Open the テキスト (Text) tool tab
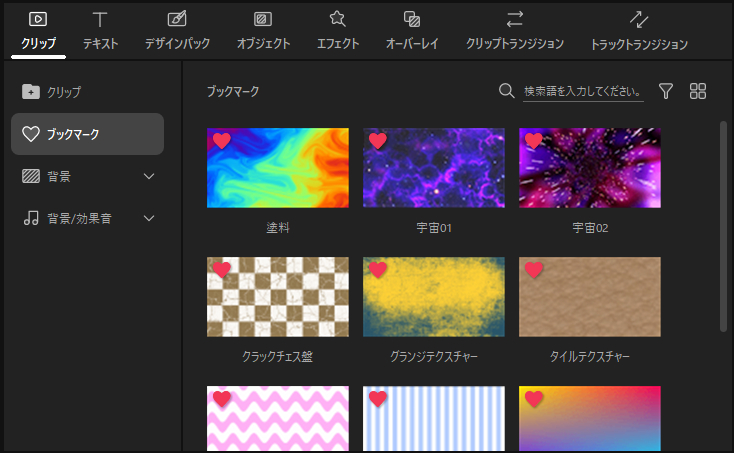 [x=99, y=30]
